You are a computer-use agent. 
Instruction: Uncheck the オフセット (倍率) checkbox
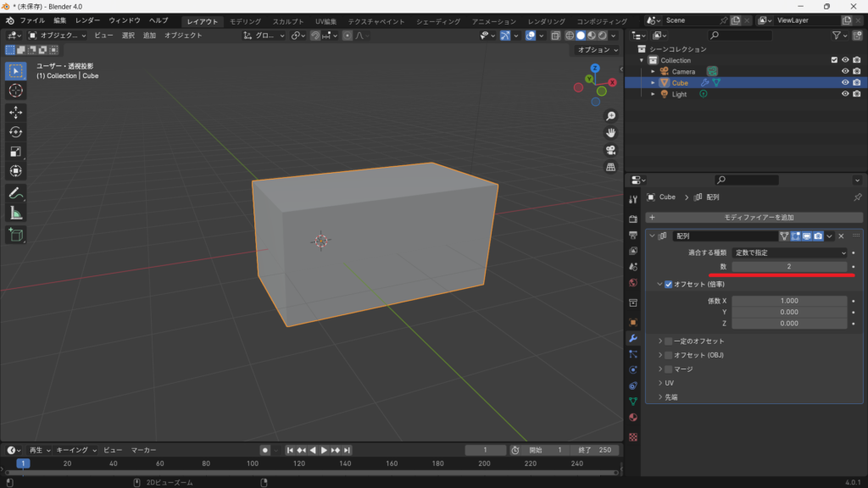[669, 285]
